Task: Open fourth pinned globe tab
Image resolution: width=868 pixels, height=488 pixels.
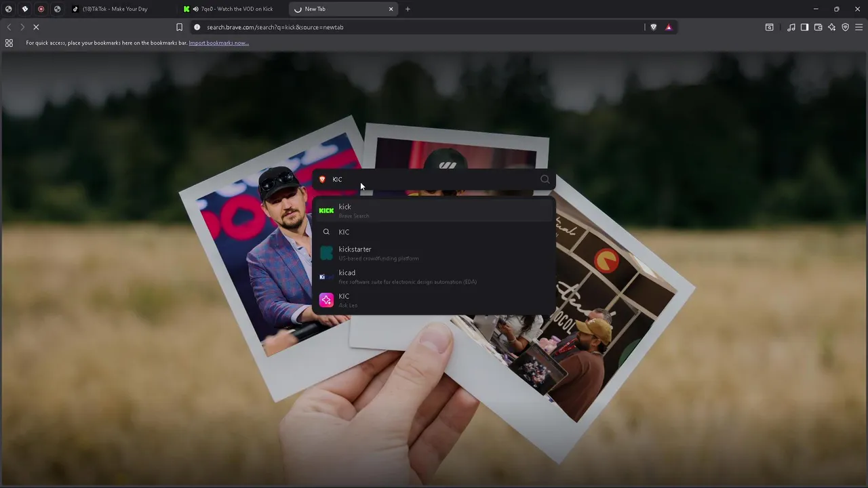Action: click(x=57, y=9)
